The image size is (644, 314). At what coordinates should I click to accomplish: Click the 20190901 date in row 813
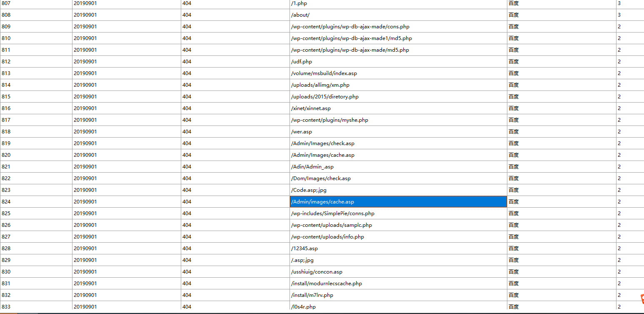coord(127,73)
